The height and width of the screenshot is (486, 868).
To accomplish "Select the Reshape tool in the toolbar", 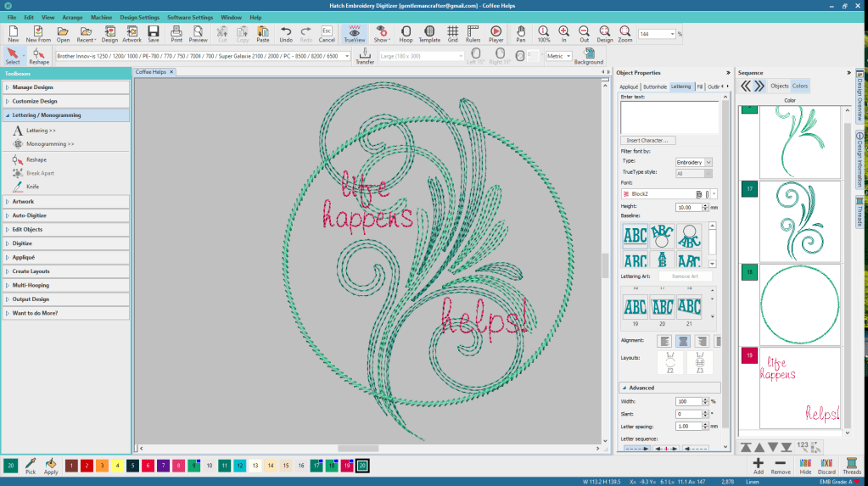I will [39, 56].
